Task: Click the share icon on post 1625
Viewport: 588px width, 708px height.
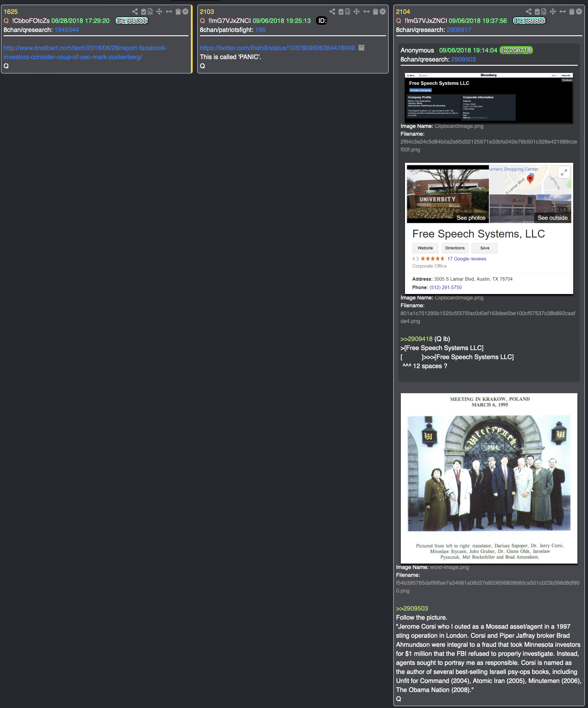Action: click(x=135, y=11)
